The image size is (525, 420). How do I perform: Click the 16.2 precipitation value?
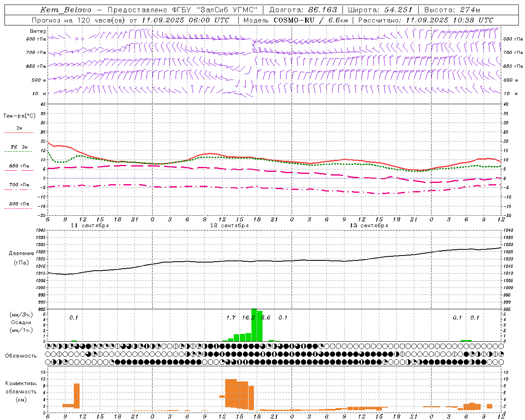pyautogui.click(x=248, y=318)
